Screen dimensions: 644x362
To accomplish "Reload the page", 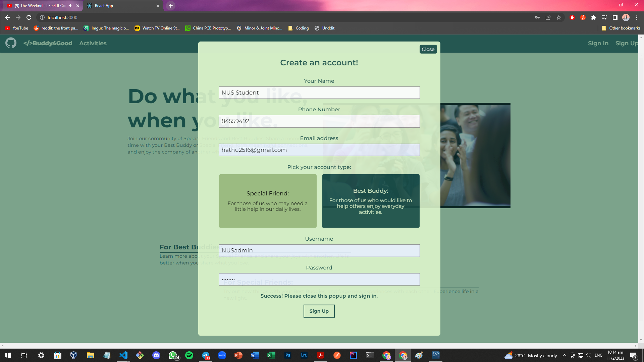I will pos(29,17).
